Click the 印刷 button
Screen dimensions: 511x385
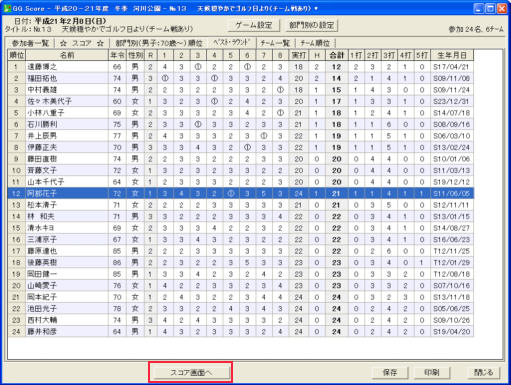(x=432, y=372)
